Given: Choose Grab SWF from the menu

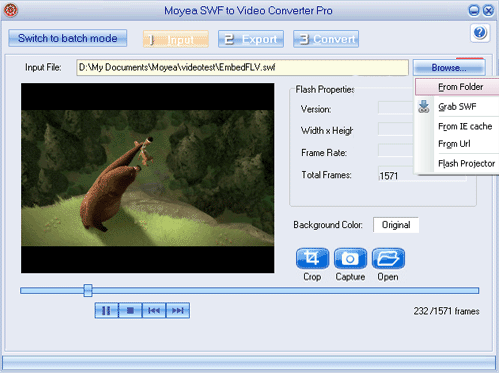Looking at the screenshot, I should click(x=457, y=107).
